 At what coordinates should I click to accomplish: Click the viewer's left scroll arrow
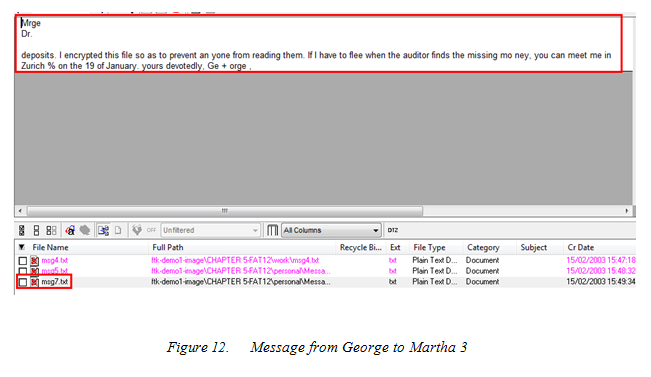point(20,211)
